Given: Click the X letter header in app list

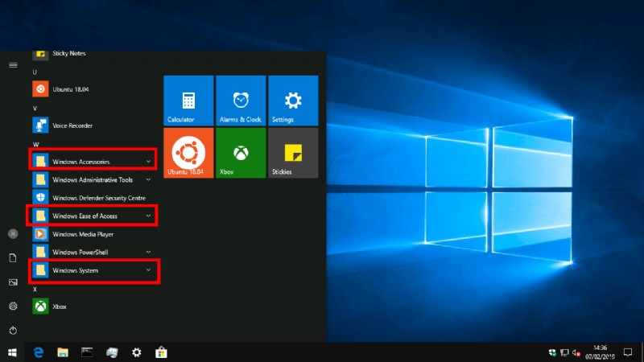Looking at the screenshot, I should [x=35, y=290].
